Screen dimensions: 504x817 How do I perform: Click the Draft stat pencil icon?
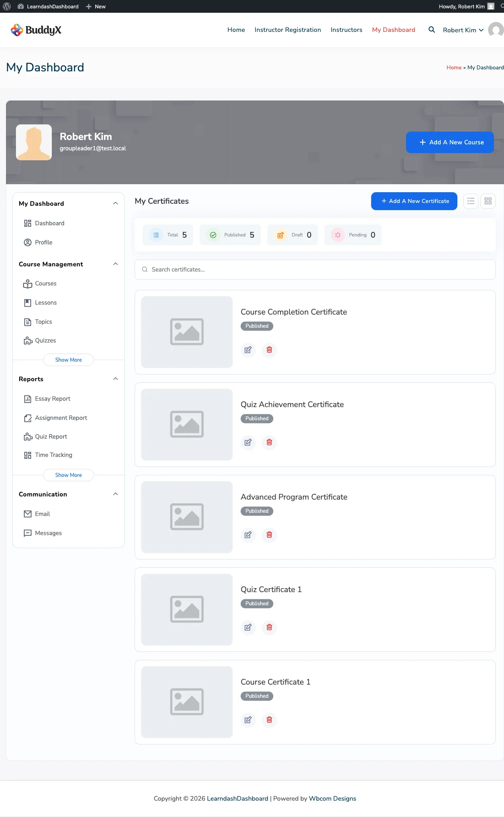[x=280, y=235]
